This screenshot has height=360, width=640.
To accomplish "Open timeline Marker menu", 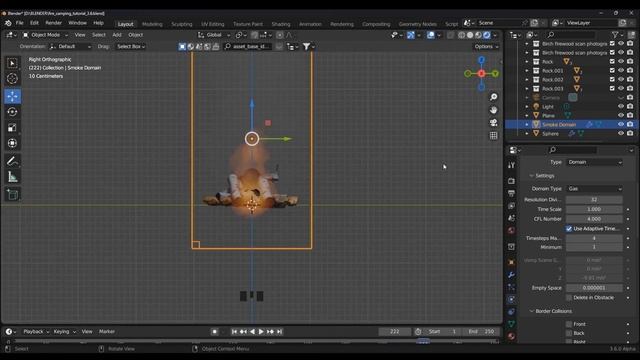I will click(107, 332).
